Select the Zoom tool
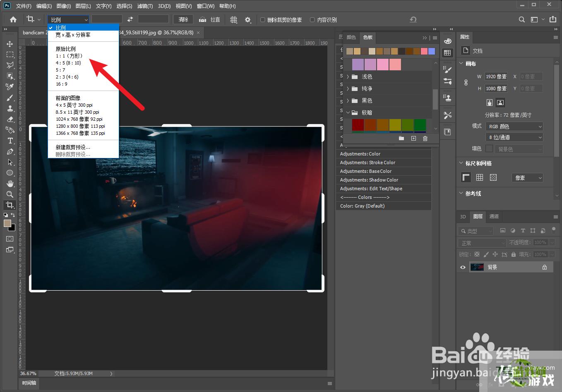This screenshot has width=562, height=392. 10,194
